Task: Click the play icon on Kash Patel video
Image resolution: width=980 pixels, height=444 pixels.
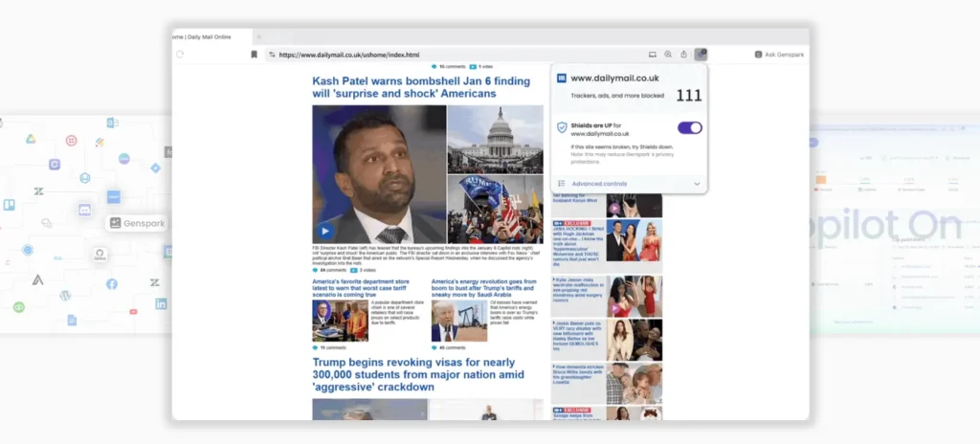Action: pos(325,231)
